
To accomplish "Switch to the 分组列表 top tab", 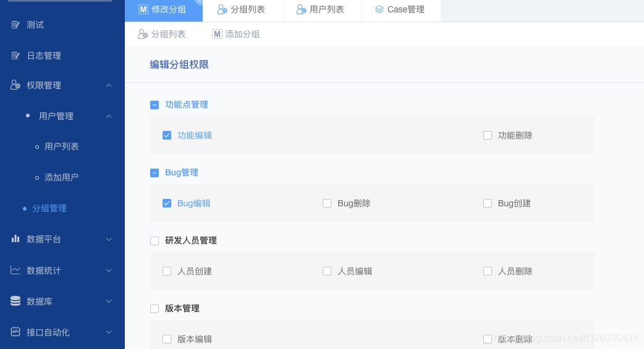I will pyautogui.click(x=242, y=10).
